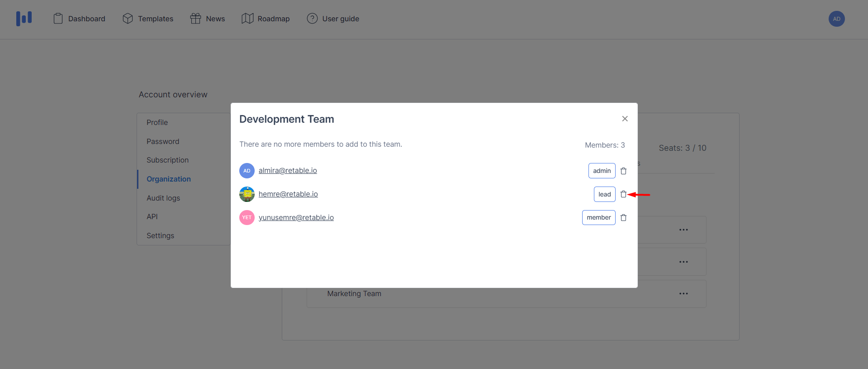Switch to Audit logs section

163,198
